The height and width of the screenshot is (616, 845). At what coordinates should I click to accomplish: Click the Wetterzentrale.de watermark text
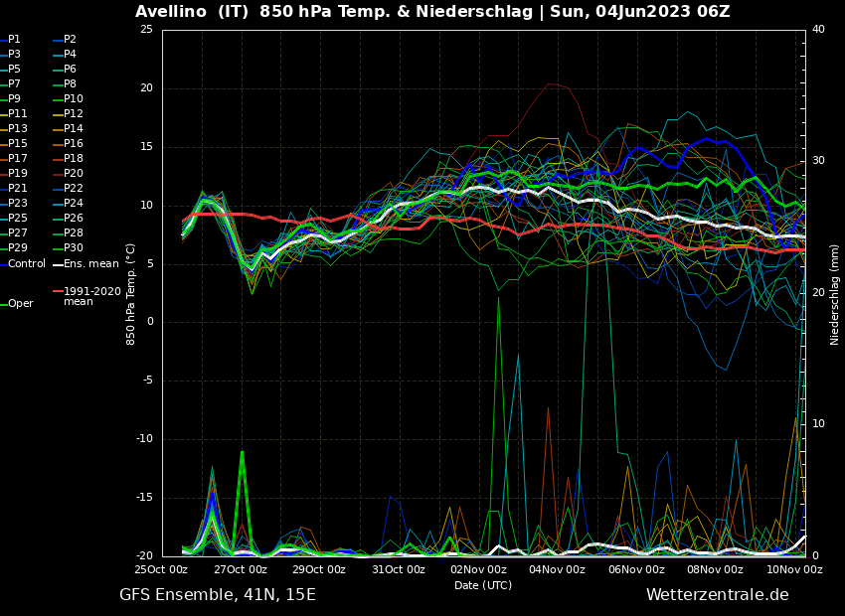click(717, 595)
